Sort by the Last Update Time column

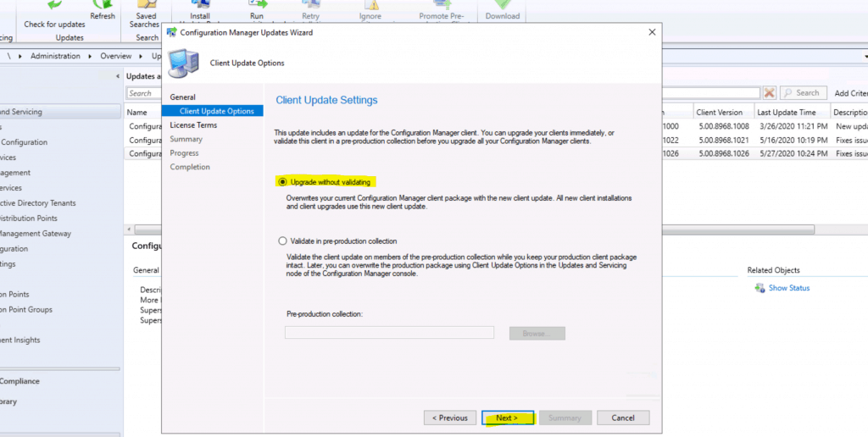[786, 112]
